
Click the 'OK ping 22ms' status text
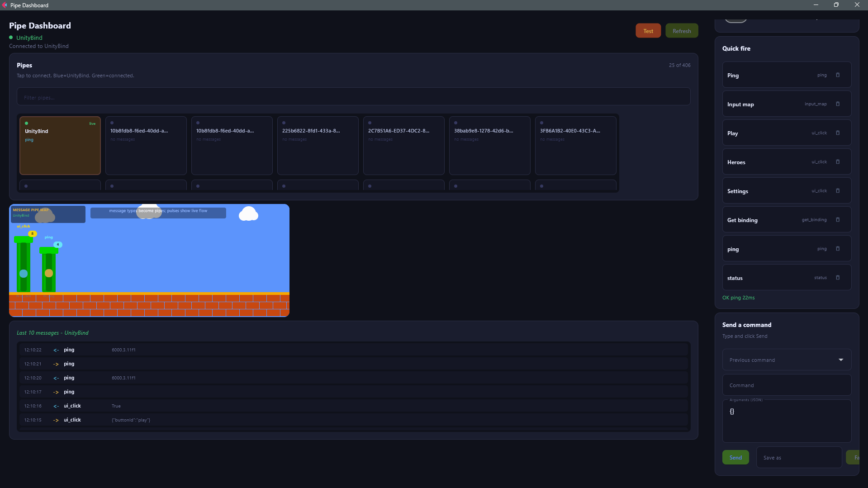tap(738, 298)
